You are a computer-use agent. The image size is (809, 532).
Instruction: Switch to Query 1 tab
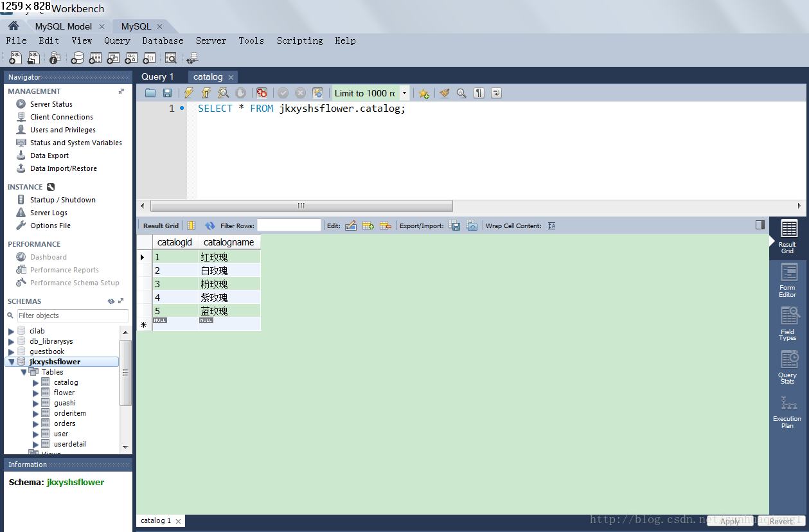[x=157, y=76]
